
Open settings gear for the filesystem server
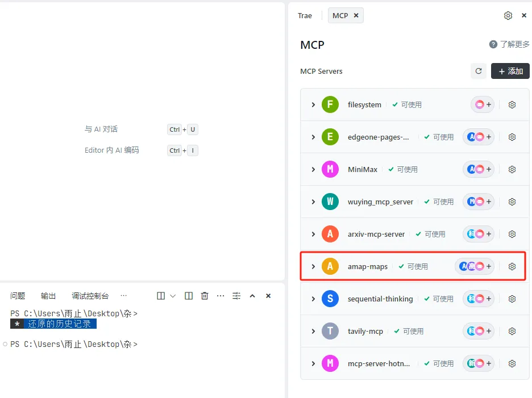tap(512, 104)
